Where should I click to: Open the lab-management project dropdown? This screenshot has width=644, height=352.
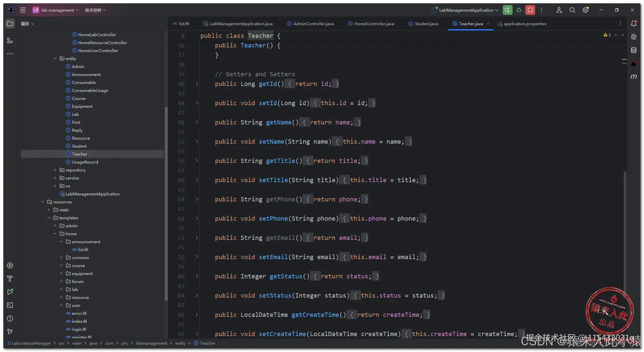(x=56, y=10)
